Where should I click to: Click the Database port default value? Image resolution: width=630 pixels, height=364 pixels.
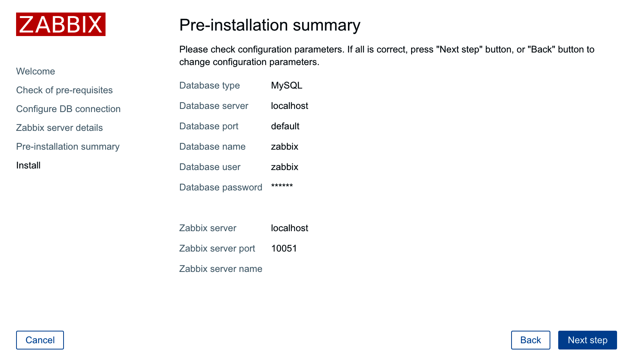(285, 126)
